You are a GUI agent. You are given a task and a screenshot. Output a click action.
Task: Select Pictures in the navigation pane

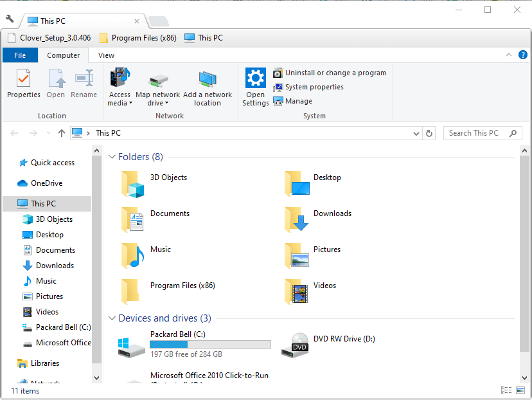[43, 296]
